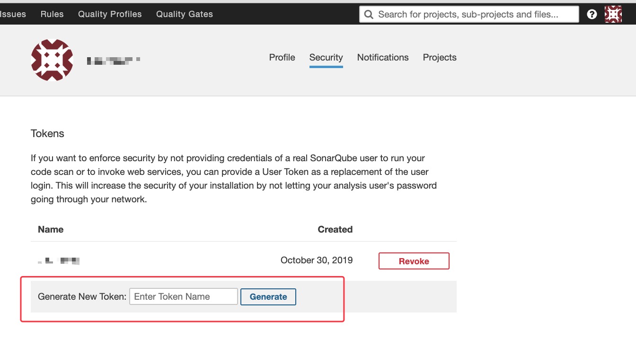The image size is (636, 364).
Task: Navigate to Quality Gates
Action: pyautogui.click(x=185, y=14)
